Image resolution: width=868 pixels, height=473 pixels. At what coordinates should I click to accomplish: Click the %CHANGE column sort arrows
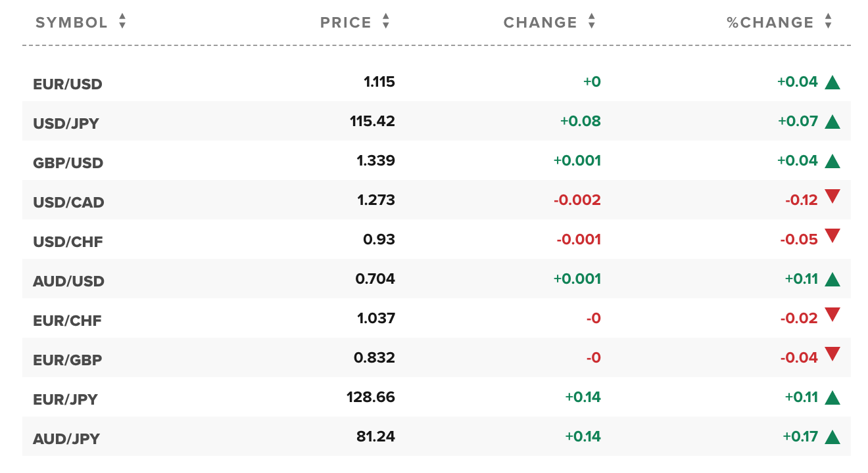tap(829, 22)
